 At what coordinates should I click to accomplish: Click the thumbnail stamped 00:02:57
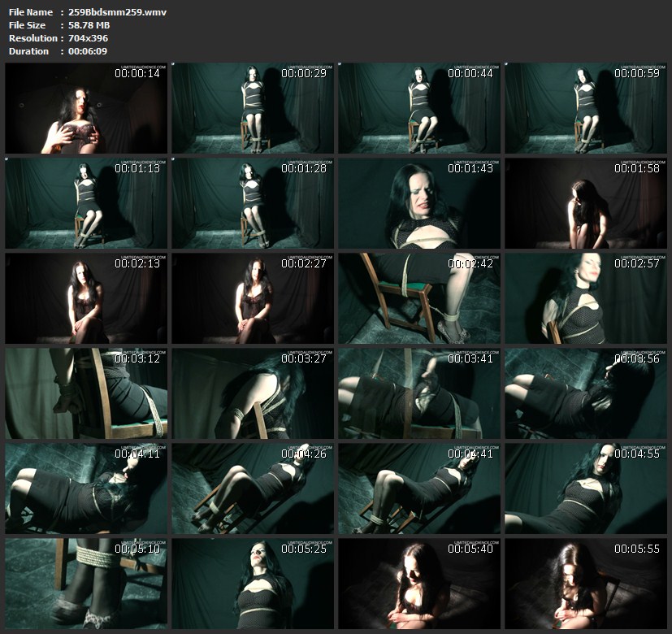(x=586, y=298)
